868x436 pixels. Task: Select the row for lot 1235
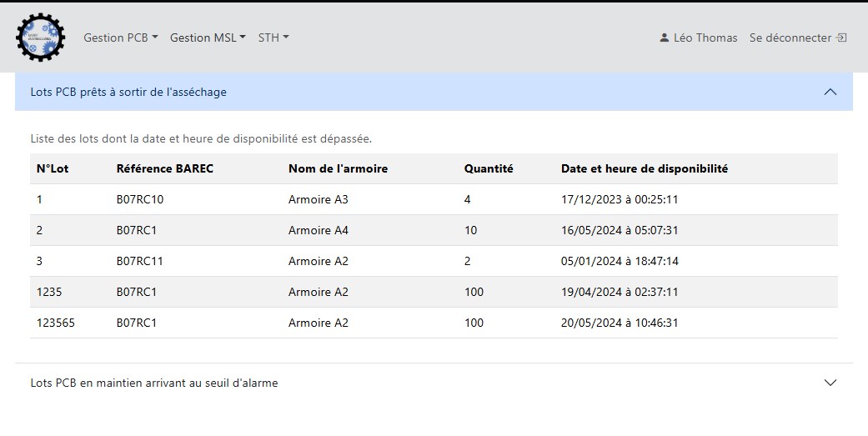[x=434, y=292]
